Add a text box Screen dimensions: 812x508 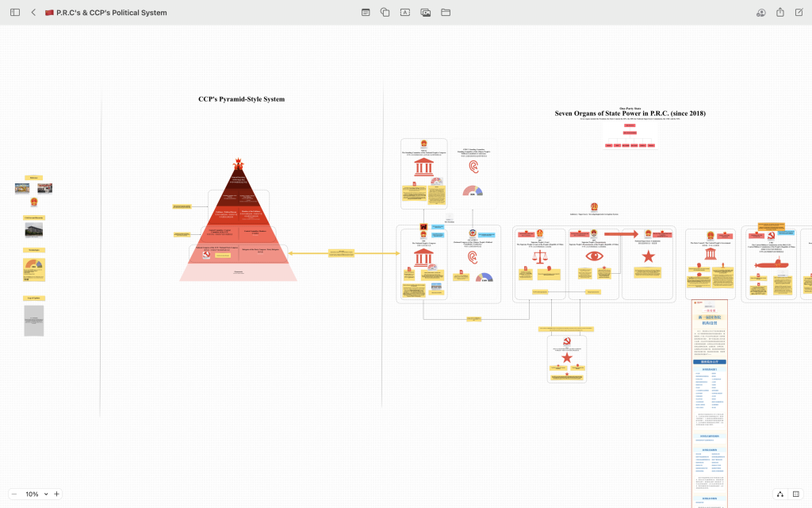[405, 13]
